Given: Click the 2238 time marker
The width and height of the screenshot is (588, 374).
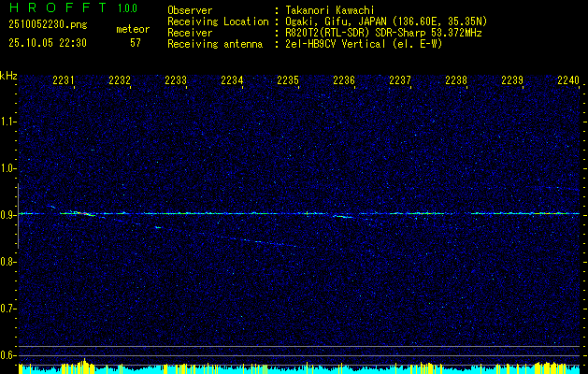Looking at the screenshot, I should click(x=456, y=80).
